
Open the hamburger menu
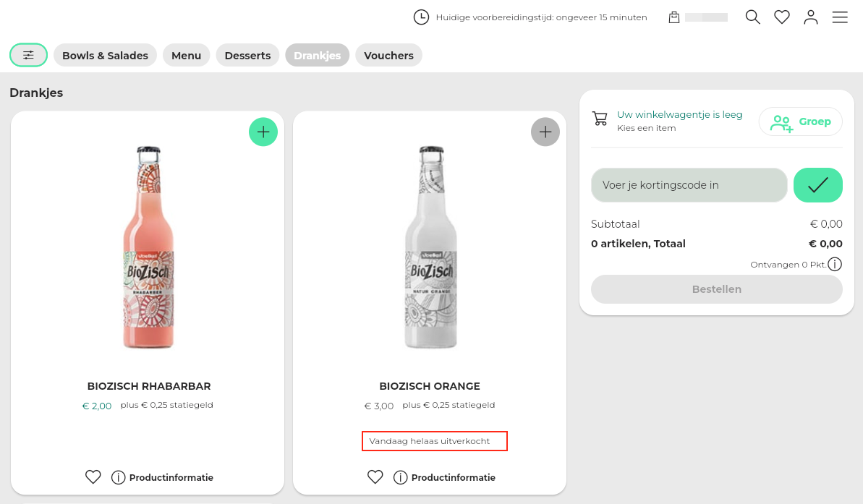pyautogui.click(x=839, y=17)
